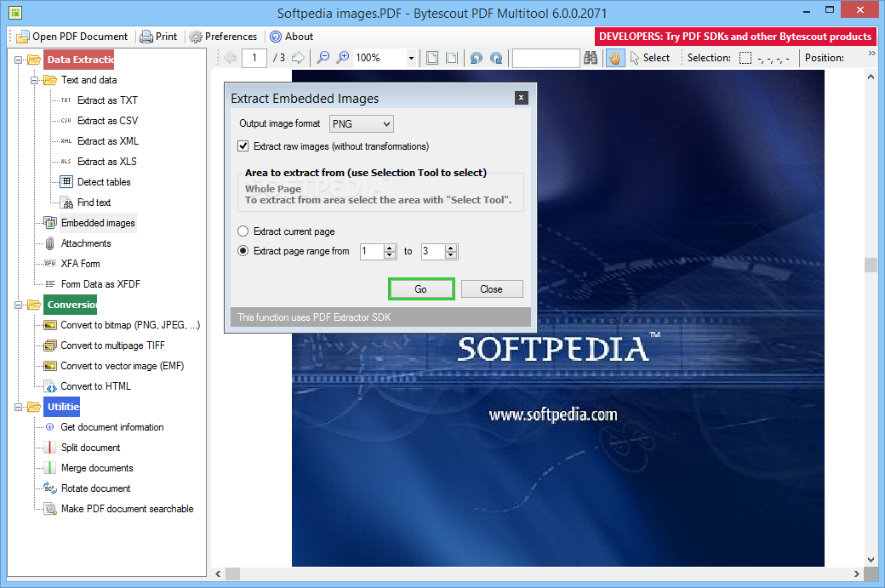Viewport: 885px width, 588px height.
Task: Decrease the page range end value
Action: coord(451,255)
